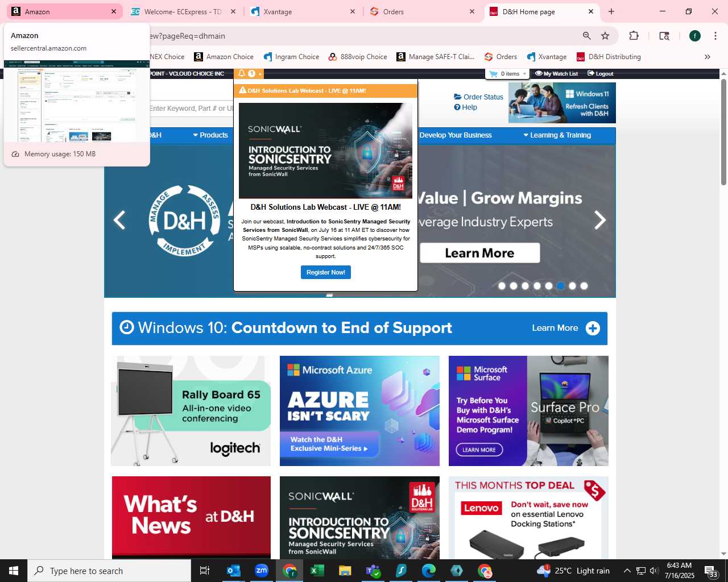Click the taskbar search box
728x582 pixels.
tap(109, 571)
